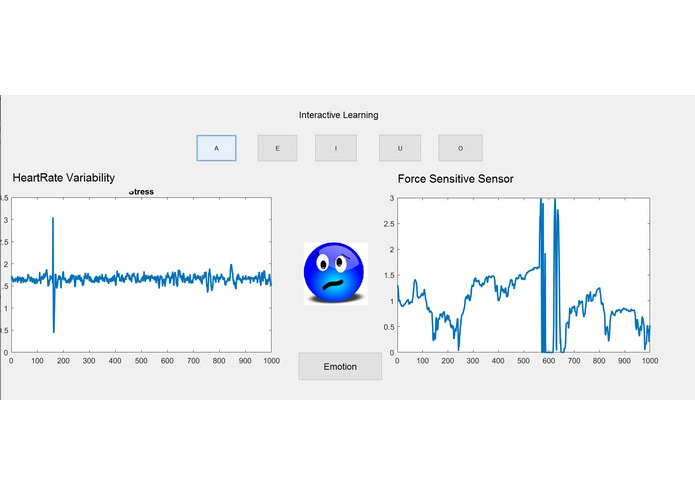Click the HeartRate Variability label

point(64,178)
